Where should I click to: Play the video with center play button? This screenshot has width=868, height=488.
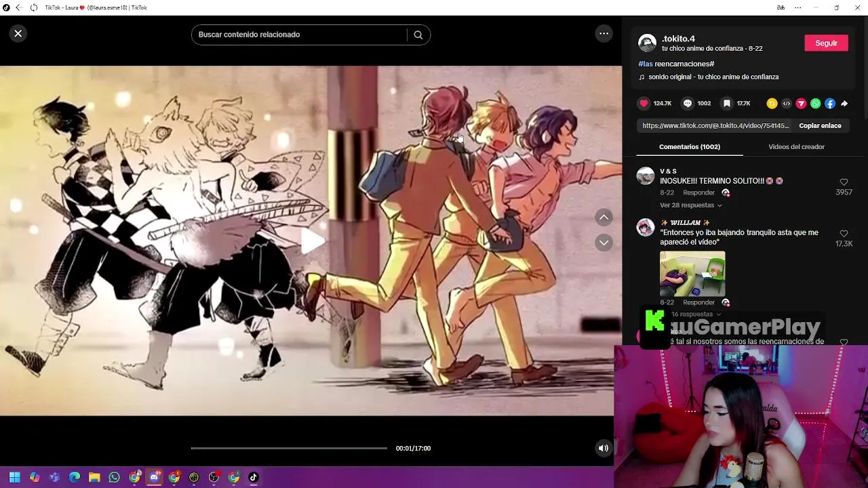311,241
